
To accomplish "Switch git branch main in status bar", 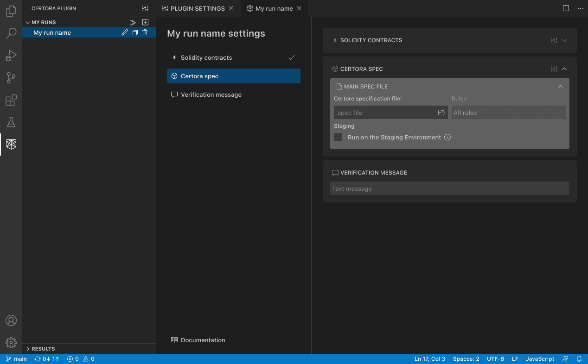I will coord(16,359).
